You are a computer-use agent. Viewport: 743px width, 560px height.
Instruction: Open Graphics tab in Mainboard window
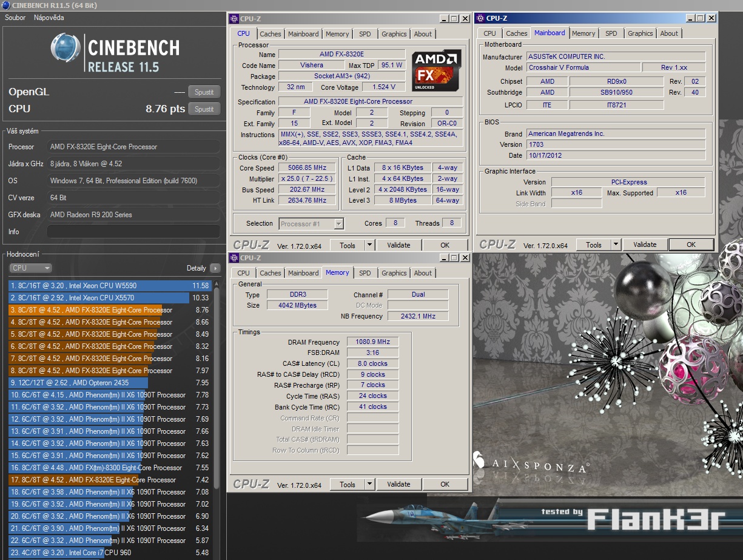pos(640,33)
